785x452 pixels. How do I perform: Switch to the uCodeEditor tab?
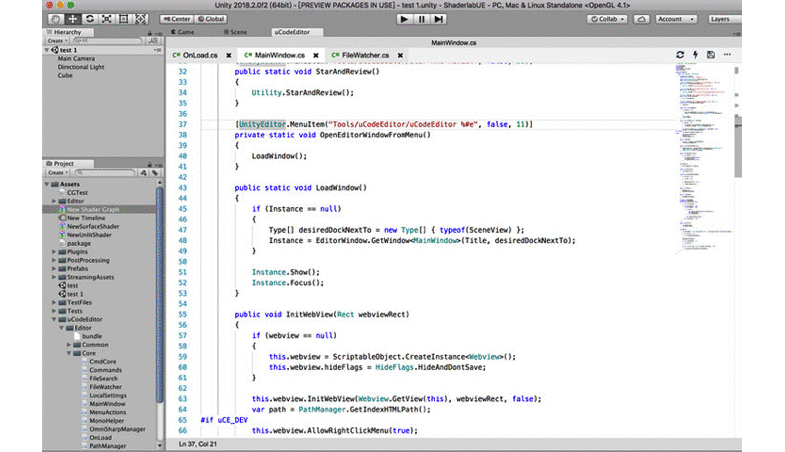[292, 32]
